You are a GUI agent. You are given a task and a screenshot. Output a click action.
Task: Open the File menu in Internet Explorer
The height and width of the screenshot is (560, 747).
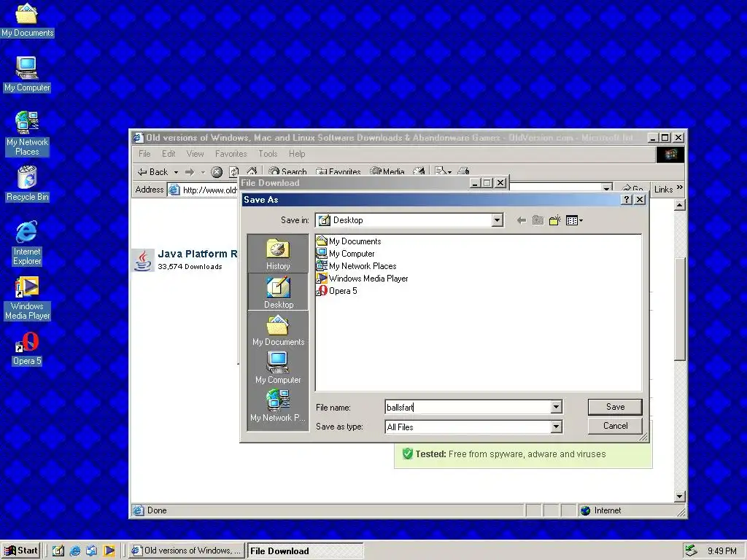[x=144, y=154]
